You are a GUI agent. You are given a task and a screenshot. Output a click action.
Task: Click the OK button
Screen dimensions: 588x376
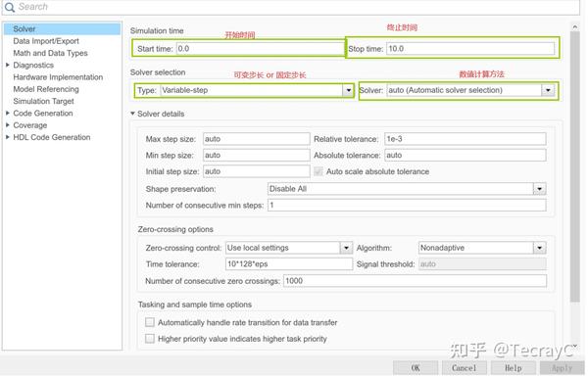(x=416, y=368)
